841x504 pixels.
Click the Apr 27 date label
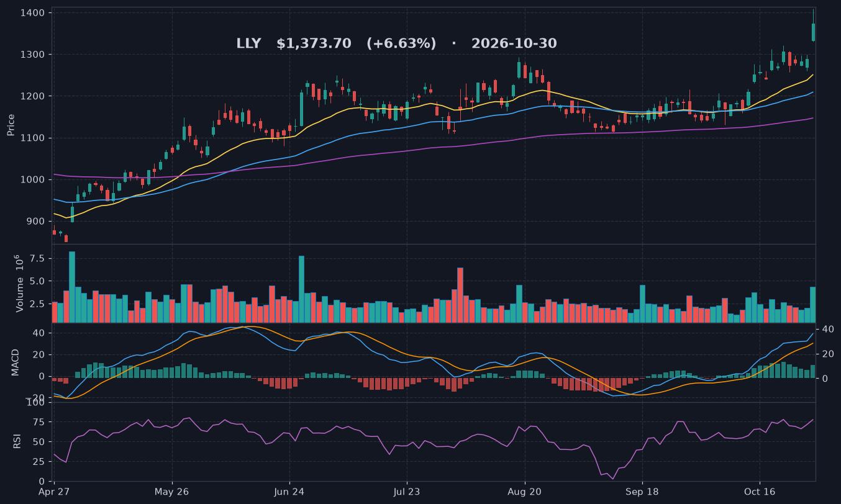54,492
